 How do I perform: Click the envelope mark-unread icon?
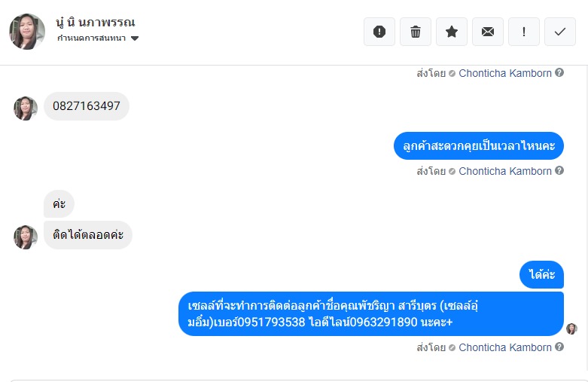488,32
